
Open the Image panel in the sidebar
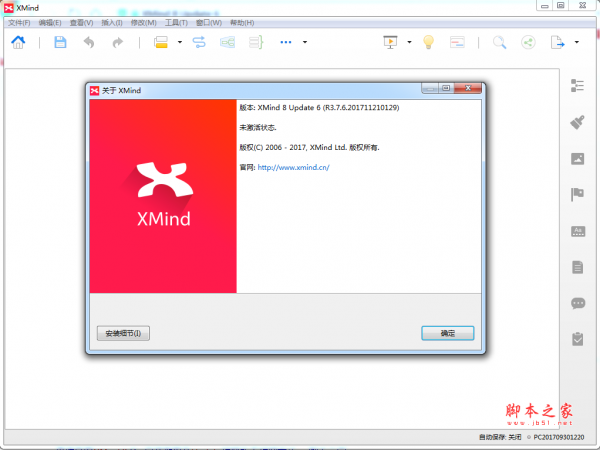coord(577,158)
